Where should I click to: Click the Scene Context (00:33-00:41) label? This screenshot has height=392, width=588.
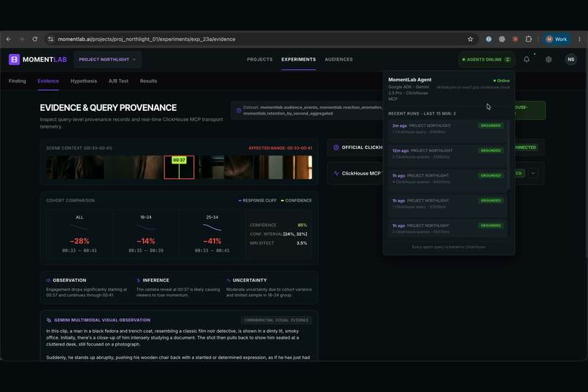pos(79,148)
